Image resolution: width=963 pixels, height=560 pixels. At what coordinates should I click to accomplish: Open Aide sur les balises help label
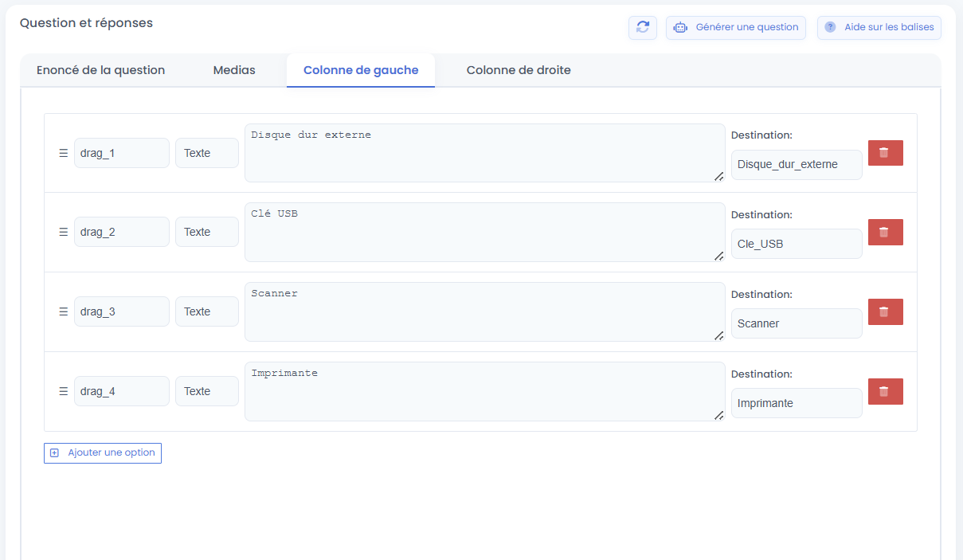(890, 27)
